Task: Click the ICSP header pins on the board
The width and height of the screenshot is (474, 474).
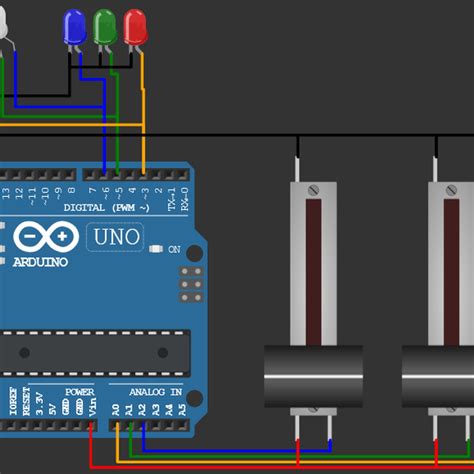Action: [191, 284]
